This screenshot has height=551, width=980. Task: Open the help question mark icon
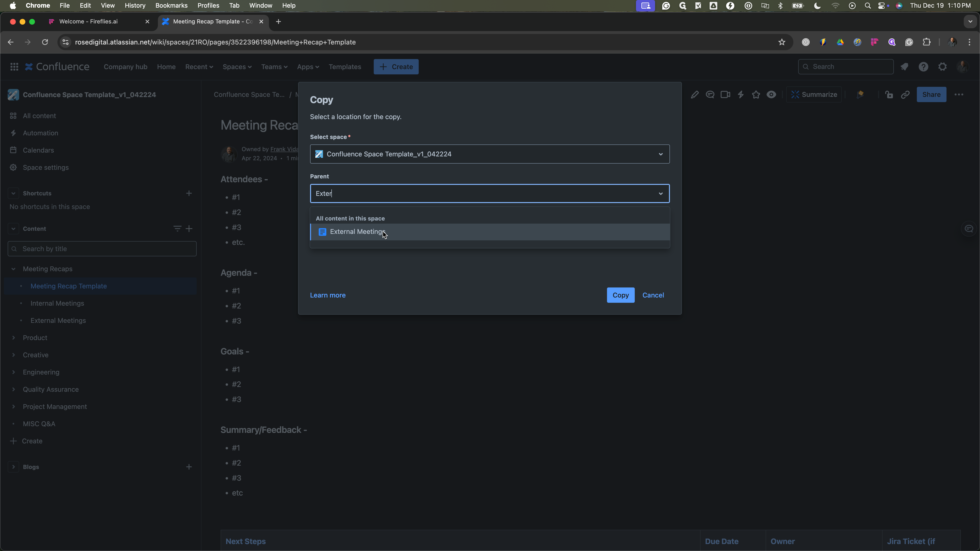tap(923, 66)
